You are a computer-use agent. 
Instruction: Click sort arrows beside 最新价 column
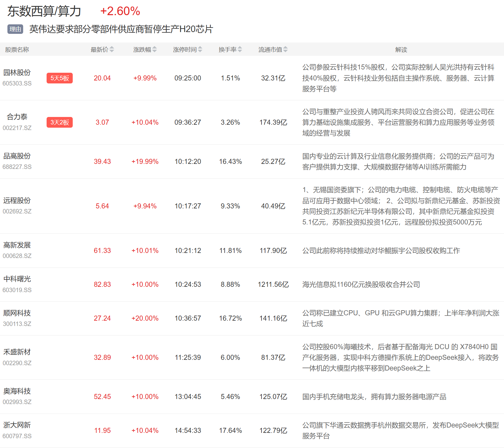pyautogui.click(x=112, y=49)
